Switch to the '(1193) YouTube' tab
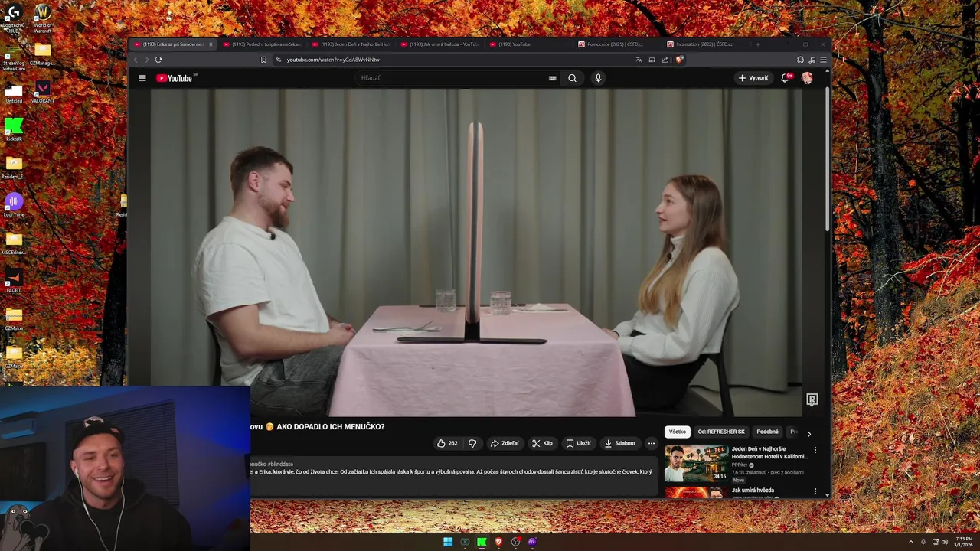This screenshot has height=551, width=980. pos(529,44)
